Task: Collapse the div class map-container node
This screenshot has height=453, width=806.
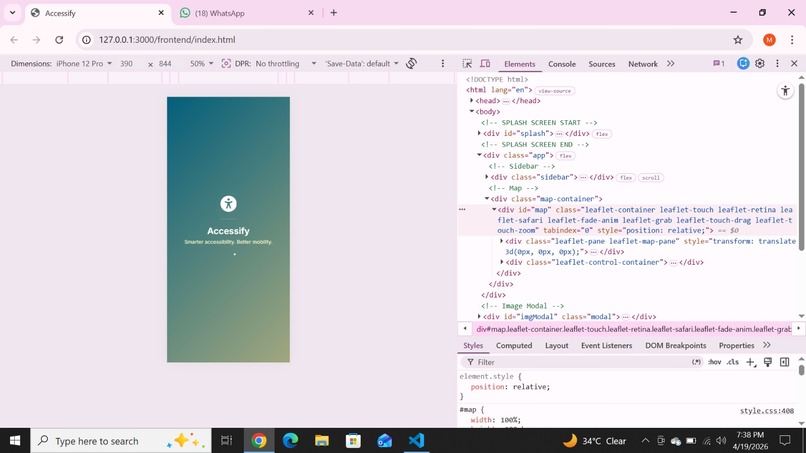Action: (x=486, y=198)
